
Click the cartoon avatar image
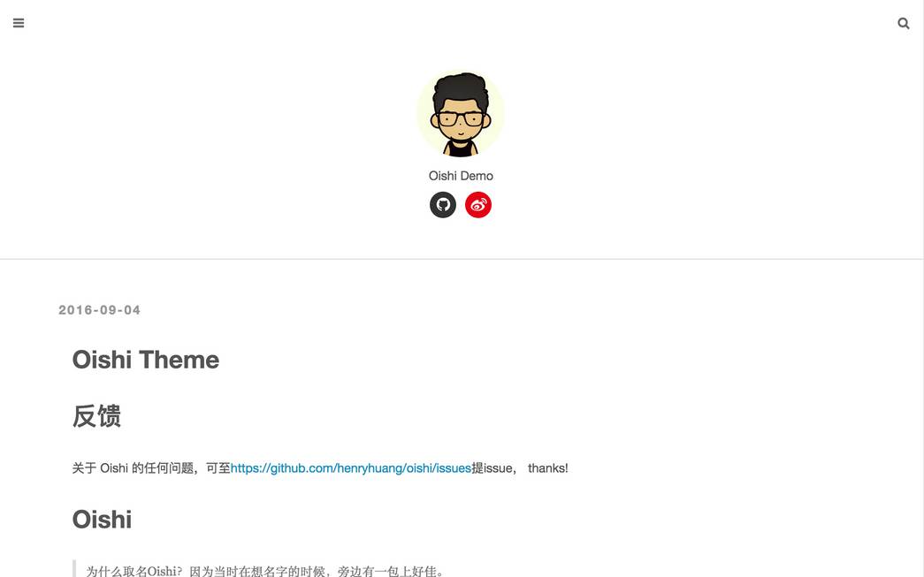pyautogui.click(x=461, y=114)
